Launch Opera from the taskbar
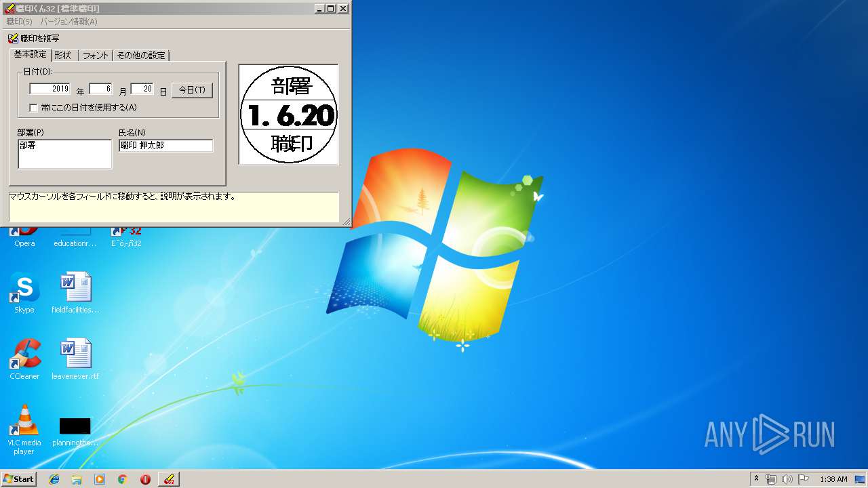The width and height of the screenshot is (868, 488). click(x=145, y=479)
